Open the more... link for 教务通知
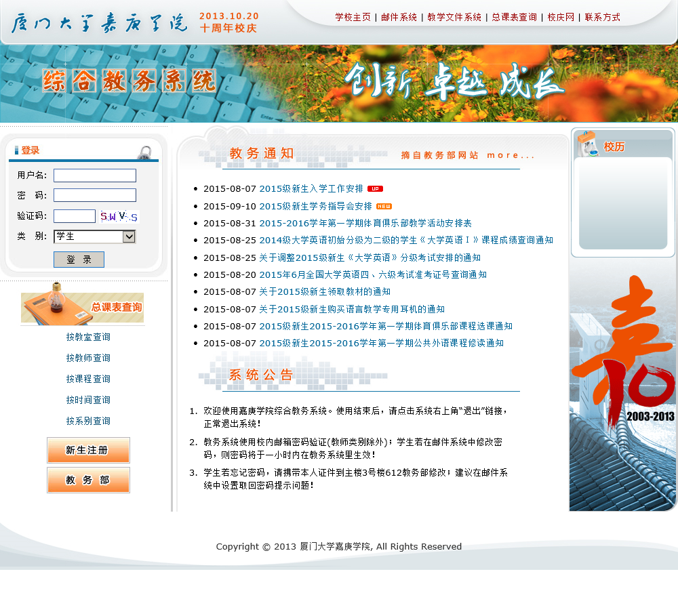 point(511,155)
